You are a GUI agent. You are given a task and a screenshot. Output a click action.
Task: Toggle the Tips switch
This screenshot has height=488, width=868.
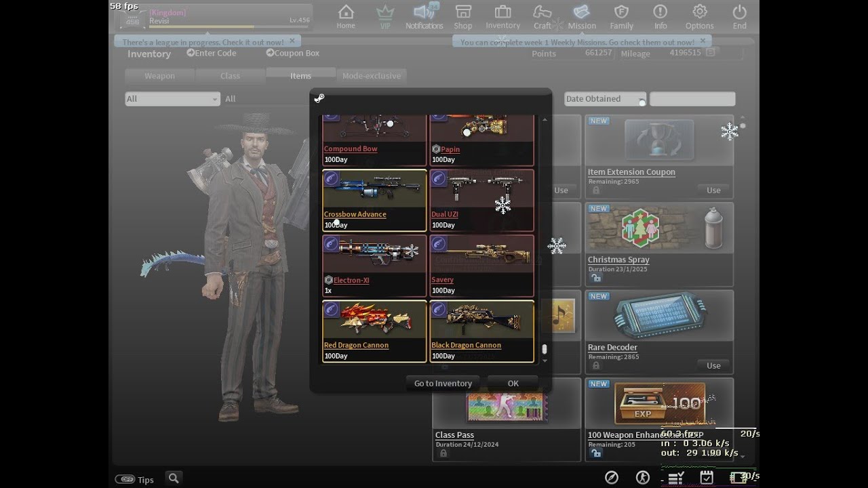coord(125,479)
